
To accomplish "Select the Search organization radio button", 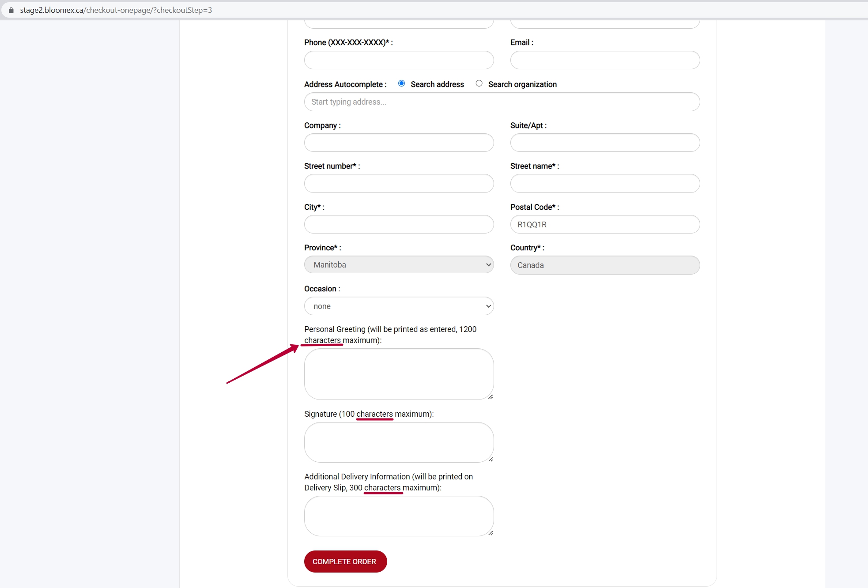I will [479, 83].
